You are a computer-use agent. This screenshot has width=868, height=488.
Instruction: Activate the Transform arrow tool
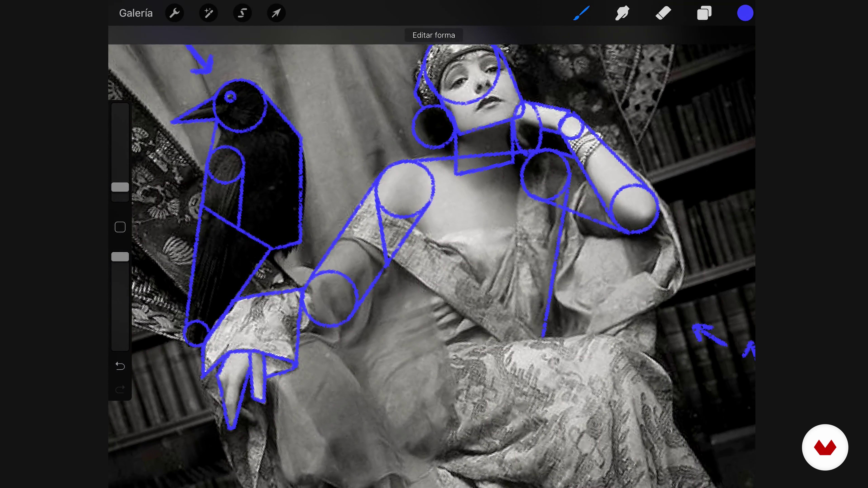click(x=276, y=13)
